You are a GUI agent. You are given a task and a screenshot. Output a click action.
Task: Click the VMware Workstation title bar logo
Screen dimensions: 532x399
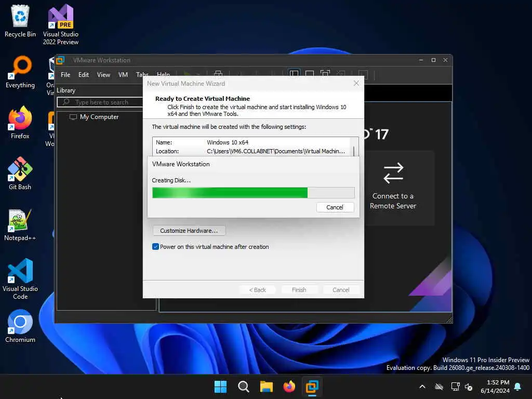(60, 60)
